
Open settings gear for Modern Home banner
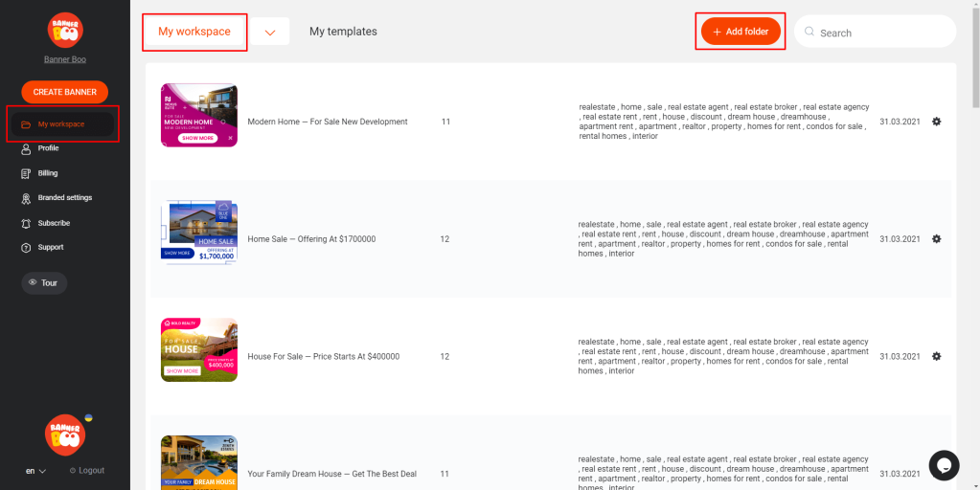[936, 122]
